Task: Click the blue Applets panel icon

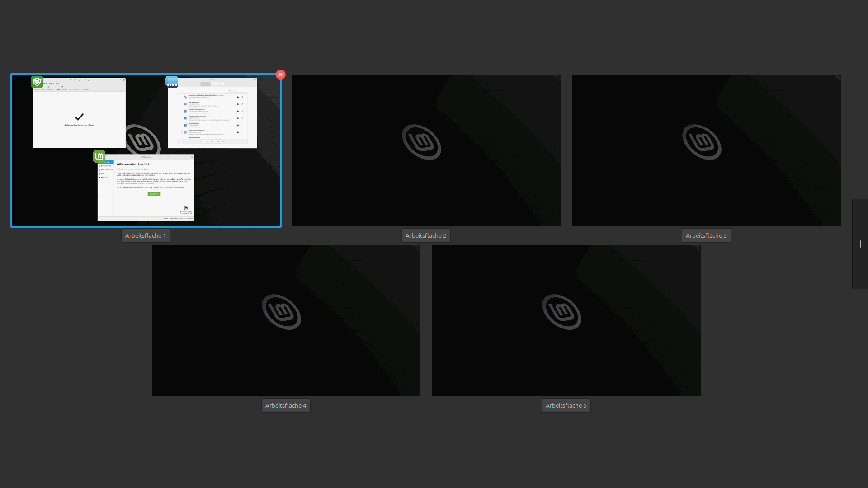Action: pyautogui.click(x=172, y=82)
